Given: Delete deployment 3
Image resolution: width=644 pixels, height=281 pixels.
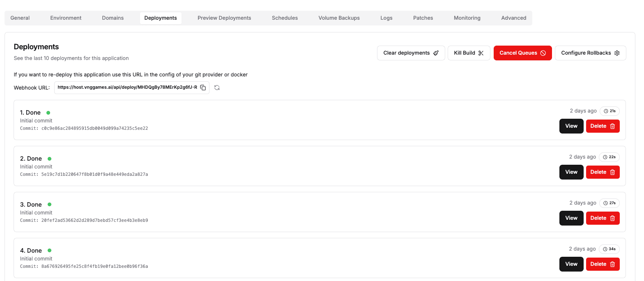Looking at the screenshot, I should click(603, 218).
